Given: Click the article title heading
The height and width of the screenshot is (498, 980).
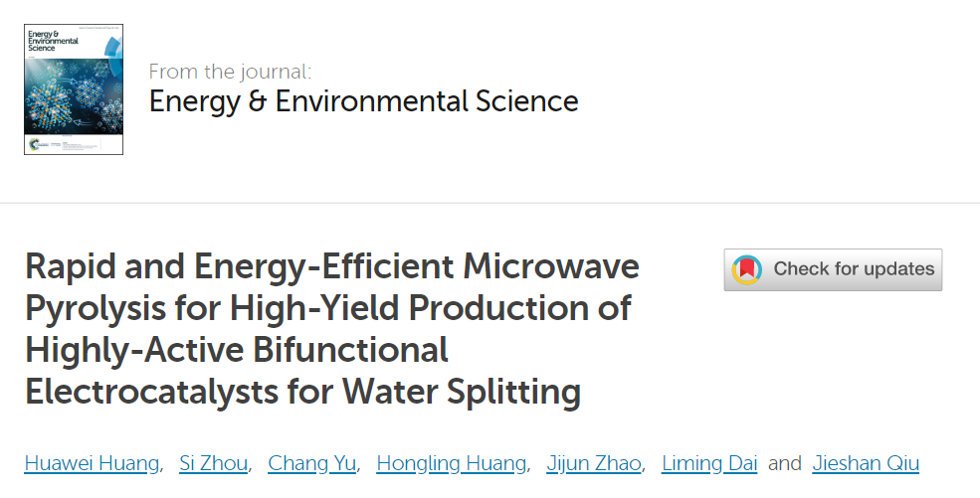Looking at the screenshot, I should pyautogui.click(x=332, y=329).
